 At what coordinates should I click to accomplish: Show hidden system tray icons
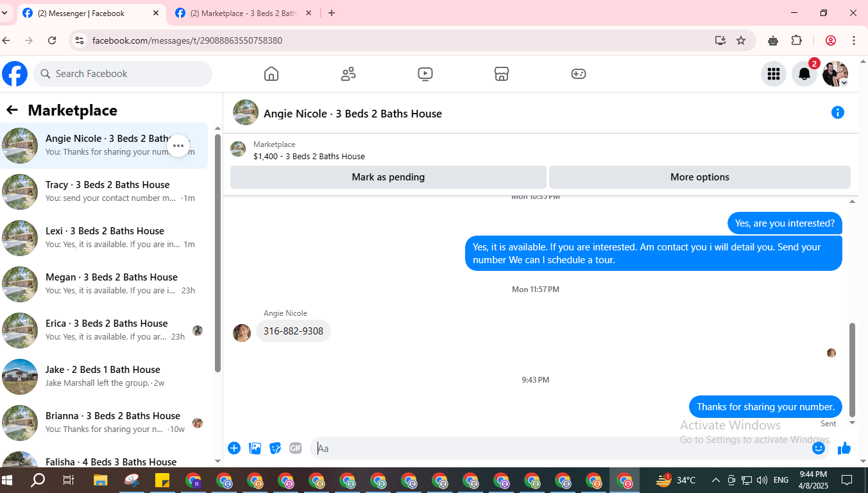[x=716, y=480]
